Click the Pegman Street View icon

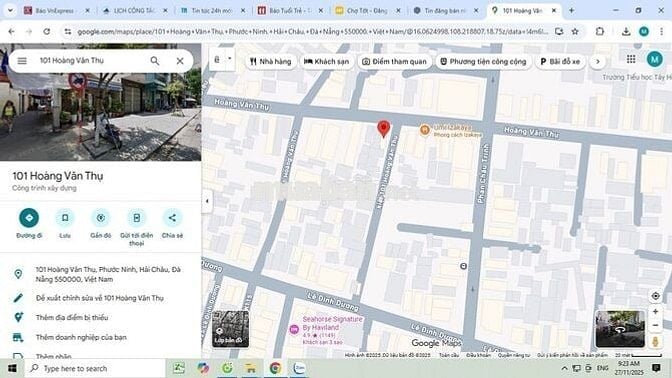(x=655, y=342)
